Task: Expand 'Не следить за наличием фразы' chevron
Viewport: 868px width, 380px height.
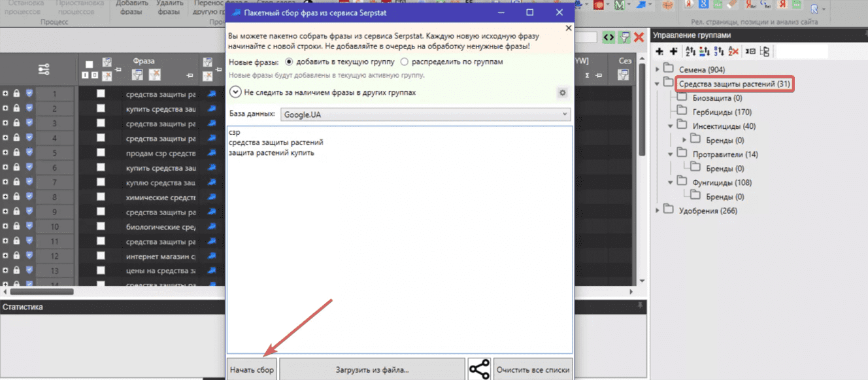Action: 236,93
